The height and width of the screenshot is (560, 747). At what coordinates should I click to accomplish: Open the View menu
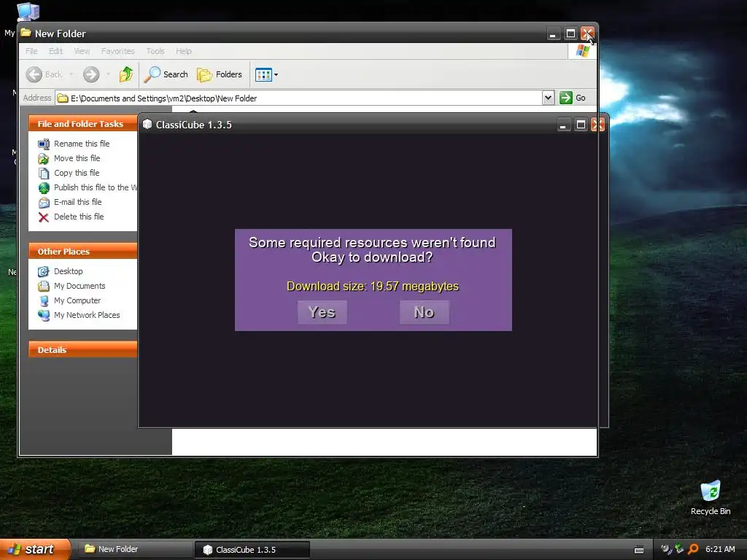(x=82, y=51)
